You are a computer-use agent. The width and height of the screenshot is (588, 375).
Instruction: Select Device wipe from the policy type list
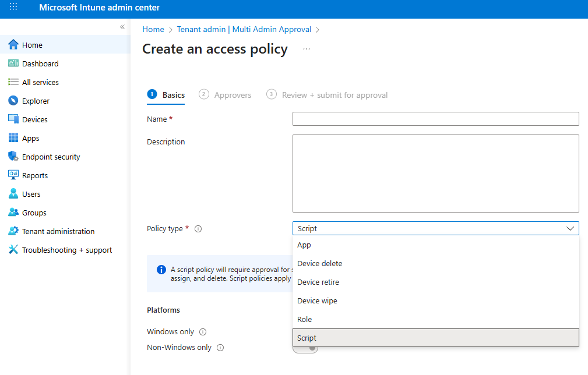[317, 300]
